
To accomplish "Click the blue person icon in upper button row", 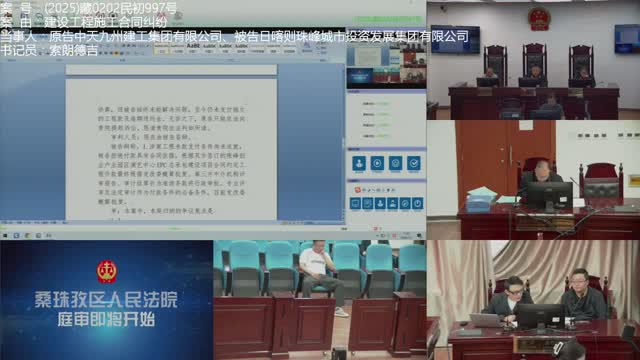I will point(359,163).
